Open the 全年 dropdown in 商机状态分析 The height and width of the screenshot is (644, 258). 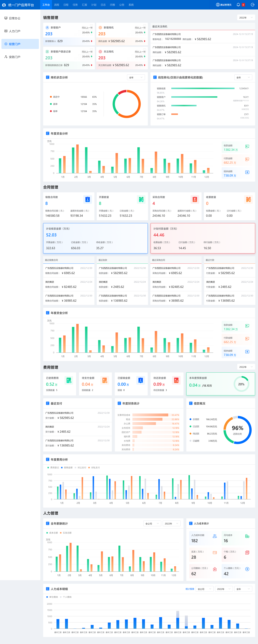(x=136, y=77)
